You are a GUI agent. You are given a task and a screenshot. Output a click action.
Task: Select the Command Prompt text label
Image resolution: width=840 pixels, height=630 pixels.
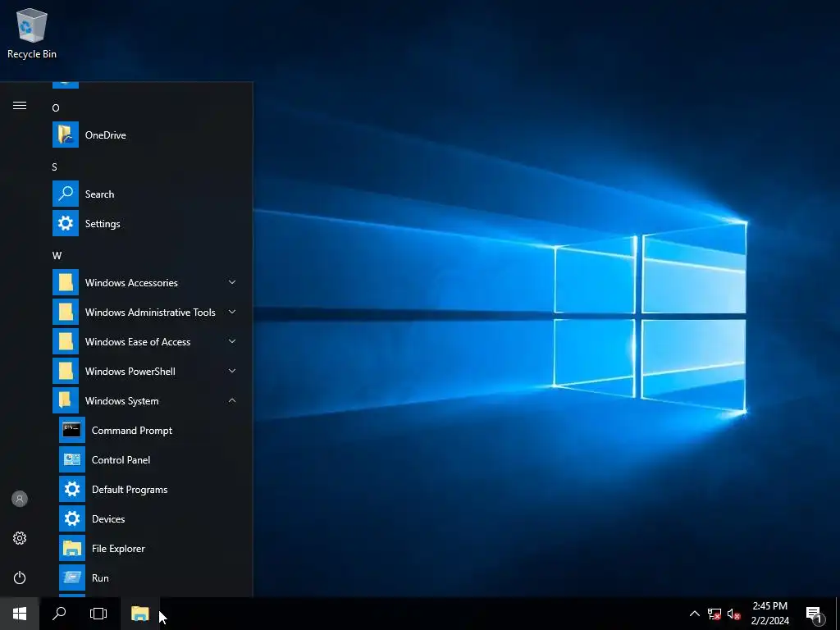pos(132,430)
